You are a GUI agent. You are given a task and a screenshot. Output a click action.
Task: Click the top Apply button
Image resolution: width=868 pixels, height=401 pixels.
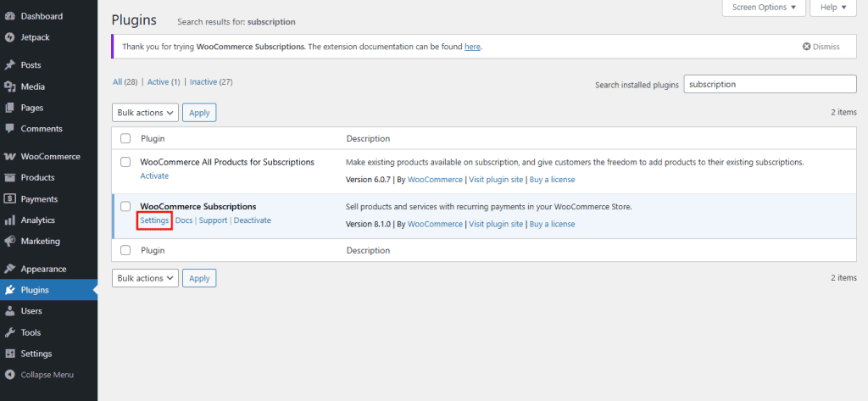(199, 113)
